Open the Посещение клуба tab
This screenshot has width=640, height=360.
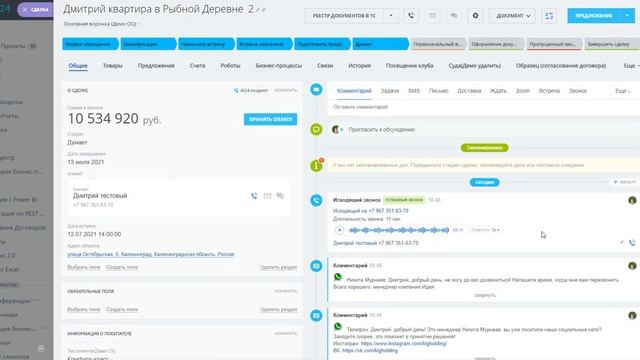coord(409,66)
